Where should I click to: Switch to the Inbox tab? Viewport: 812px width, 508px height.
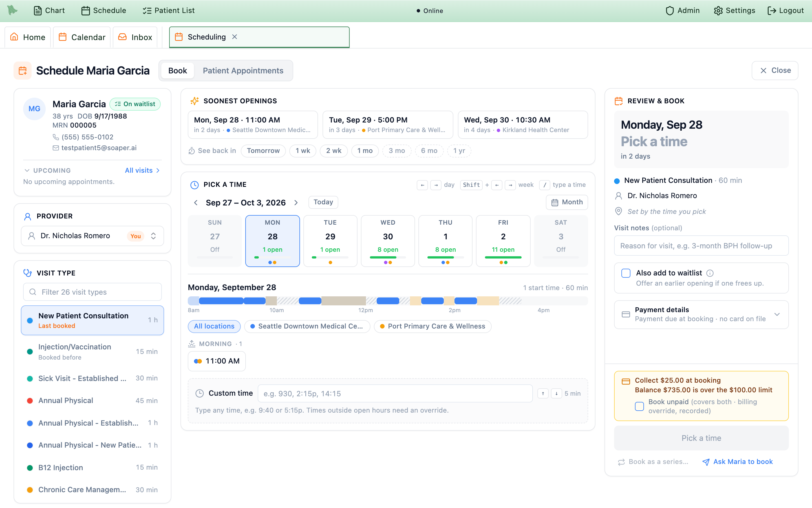[135, 37]
